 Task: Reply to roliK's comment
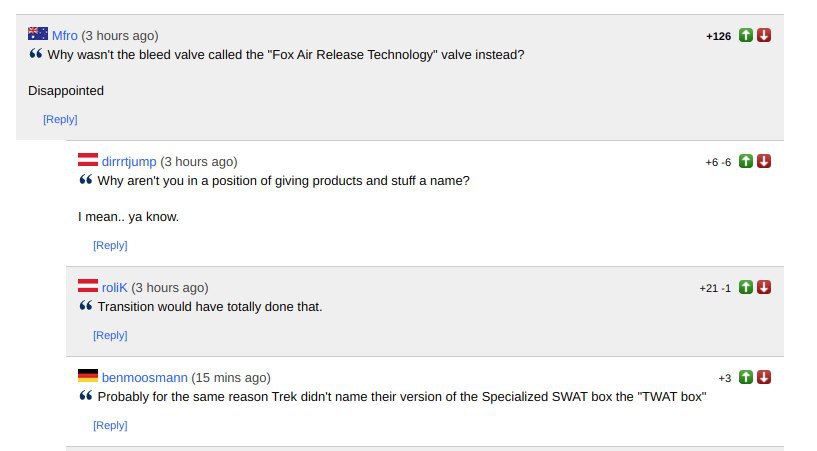click(x=110, y=335)
